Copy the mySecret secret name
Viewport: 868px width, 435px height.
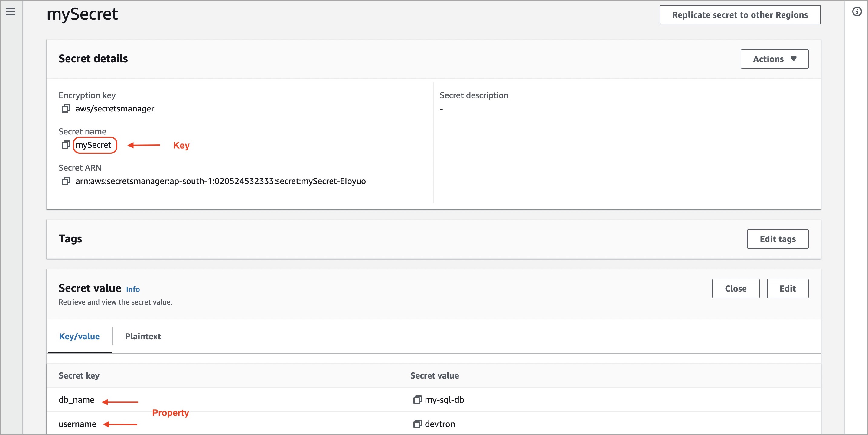[x=66, y=145]
